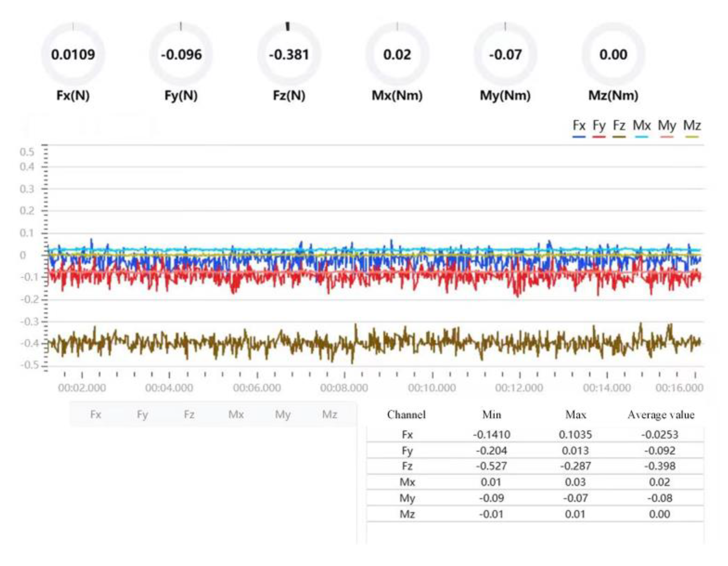This screenshot has width=728, height=566.
Task: Select the Mz tab below chart
Action: (330, 415)
